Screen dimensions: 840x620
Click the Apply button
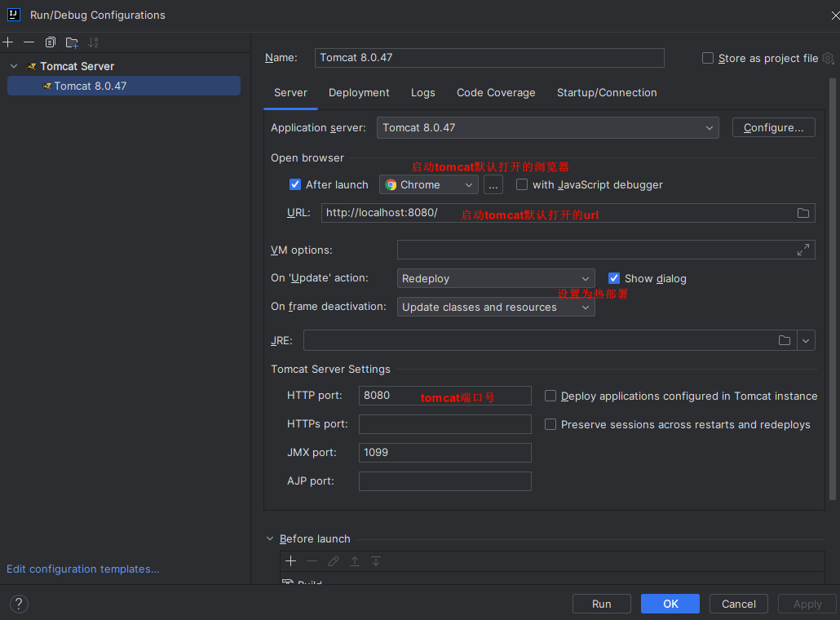click(x=807, y=604)
